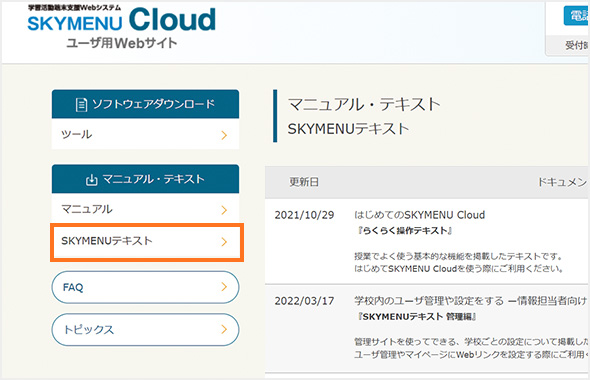
Task: Click the blue 電話 button at top right
Action: pyautogui.click(x=576, y=16)
